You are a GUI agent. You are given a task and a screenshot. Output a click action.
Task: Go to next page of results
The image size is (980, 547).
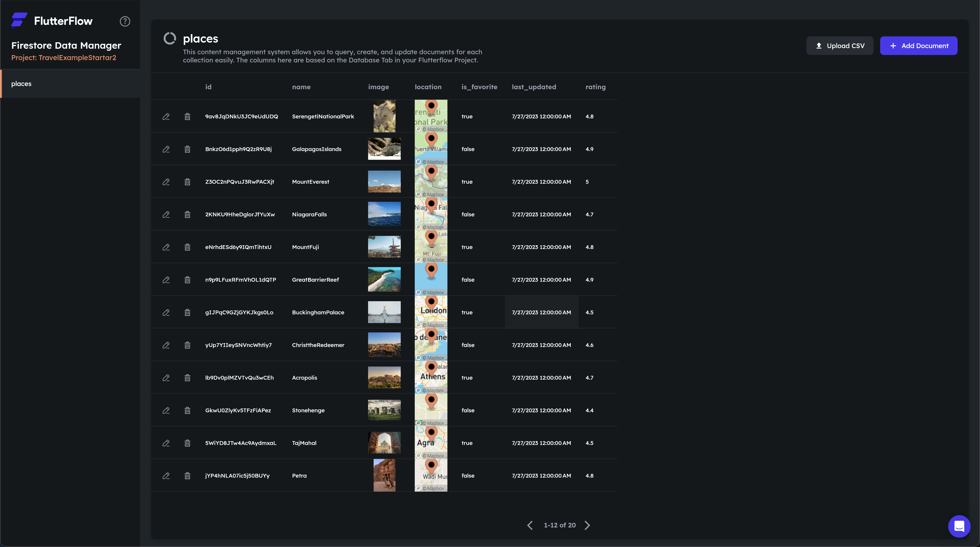[x=587, y=525]
